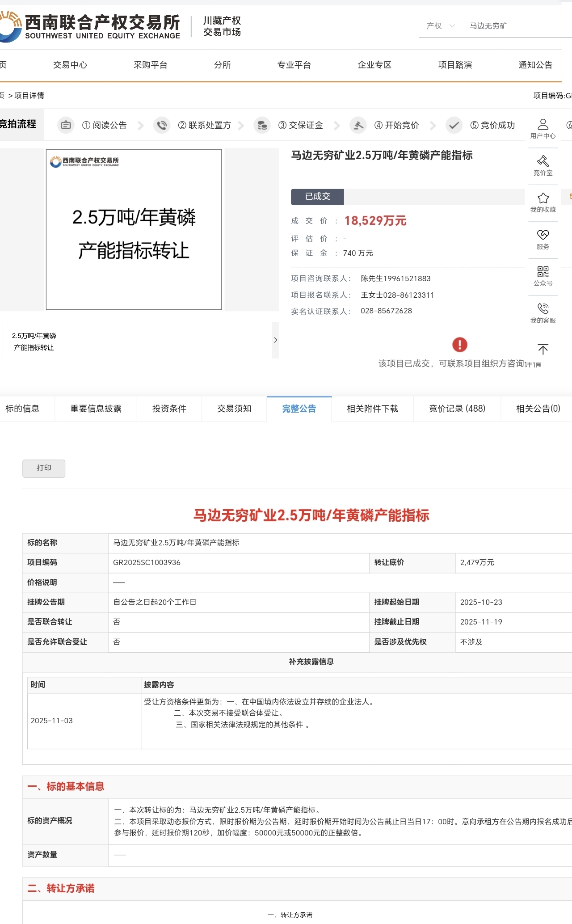Click the 补充披露信息 table header
The height and width of the screenshot is (924, 572).
(x=311, y=662)
